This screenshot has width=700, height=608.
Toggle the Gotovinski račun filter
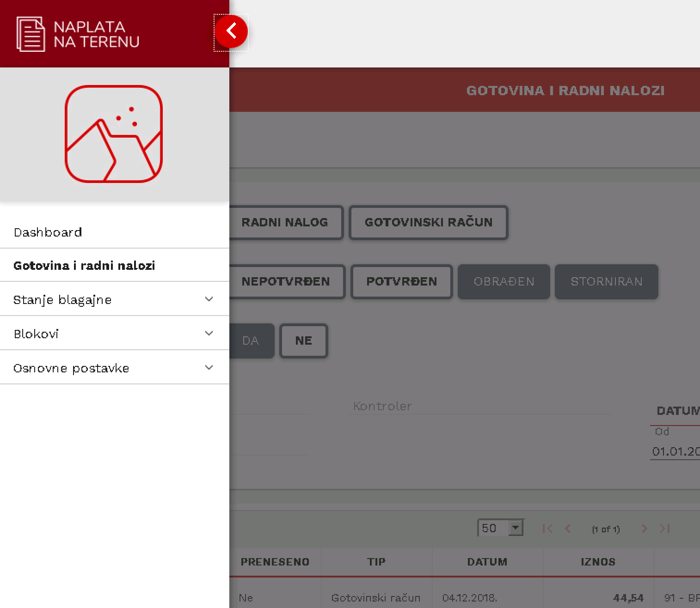[x=429, y=222]
